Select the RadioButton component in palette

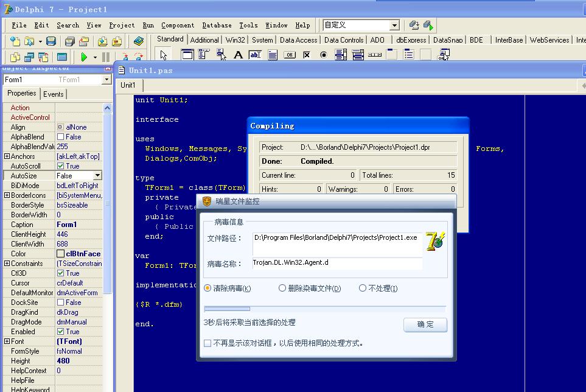[x=324, y=55]
